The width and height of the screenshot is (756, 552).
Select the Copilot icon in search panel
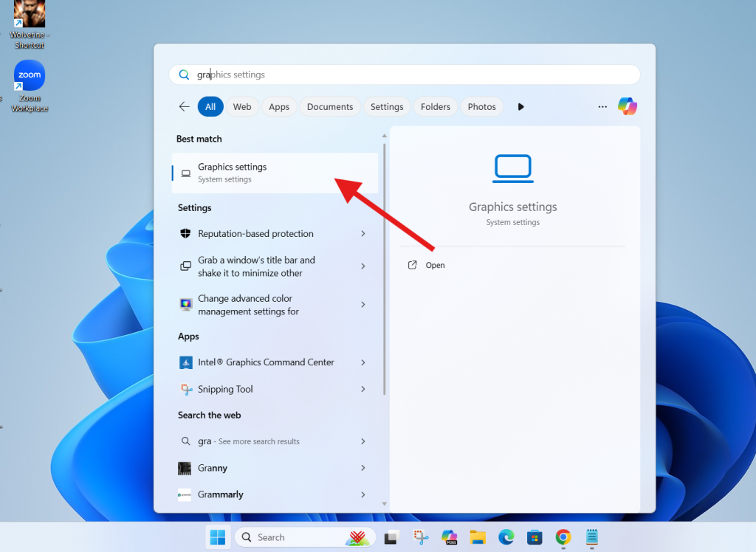(627, 106)
